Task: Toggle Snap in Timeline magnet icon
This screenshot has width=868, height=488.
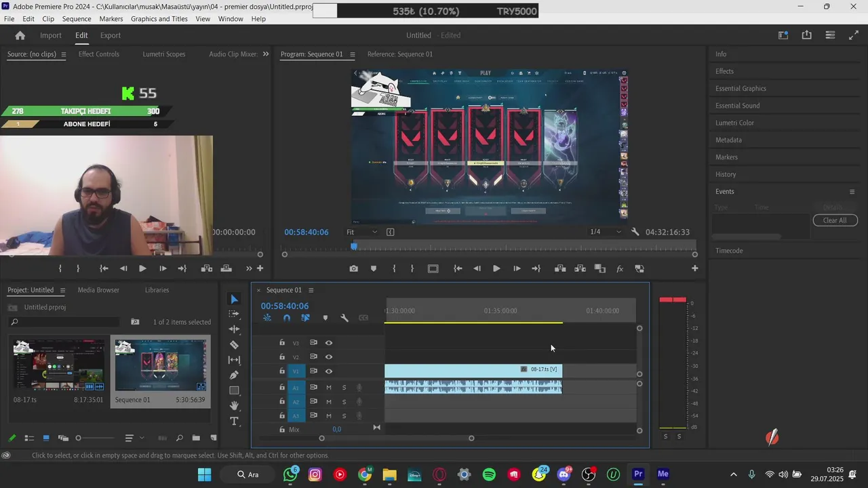Action: pyautogui.click(x=287, y=318)
